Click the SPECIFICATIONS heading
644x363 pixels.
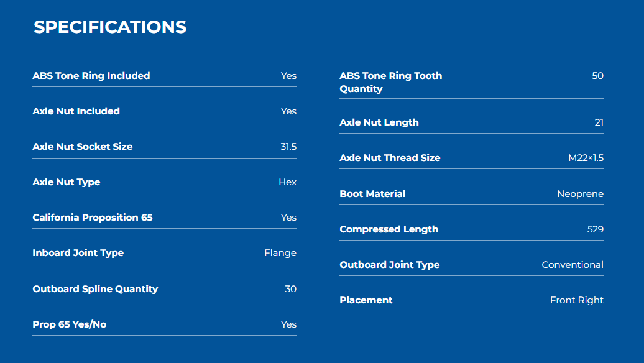110,27
